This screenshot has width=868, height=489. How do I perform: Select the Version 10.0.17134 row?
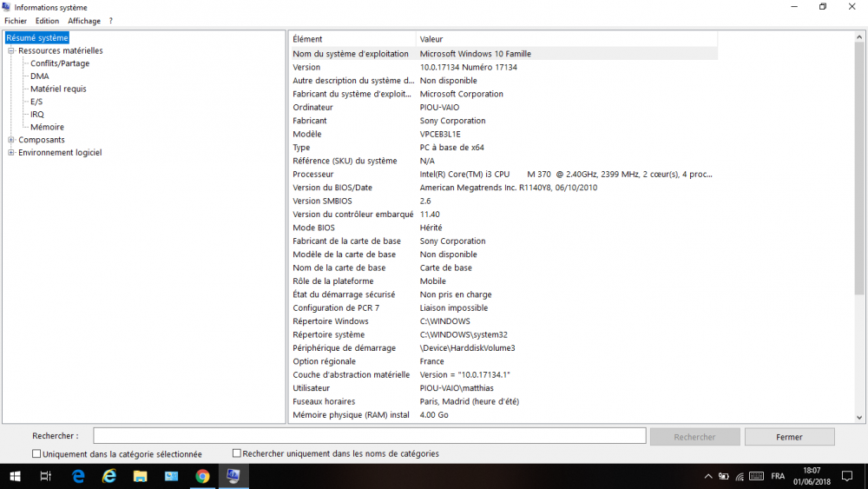tap(503, 67)
